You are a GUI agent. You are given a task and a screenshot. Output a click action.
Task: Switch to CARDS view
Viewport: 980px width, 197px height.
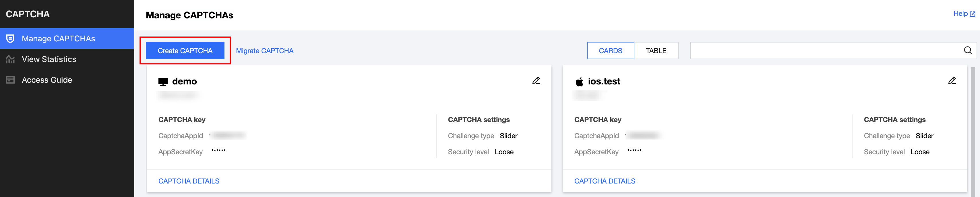click(x=610, y=51)
